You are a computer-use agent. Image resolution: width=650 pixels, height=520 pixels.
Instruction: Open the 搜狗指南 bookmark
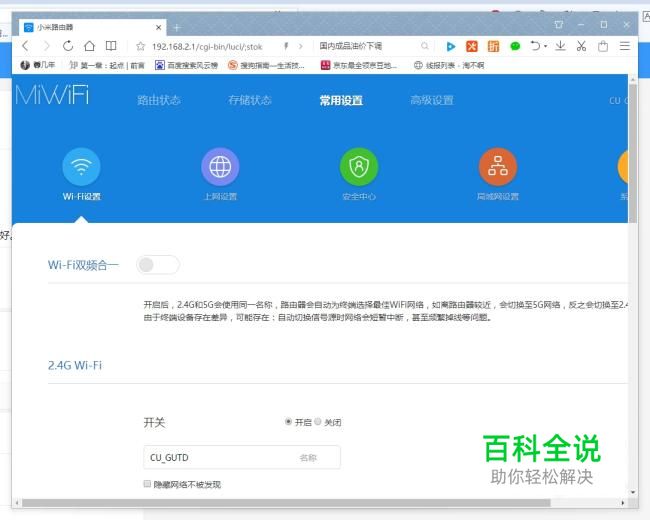pos(267,65)
